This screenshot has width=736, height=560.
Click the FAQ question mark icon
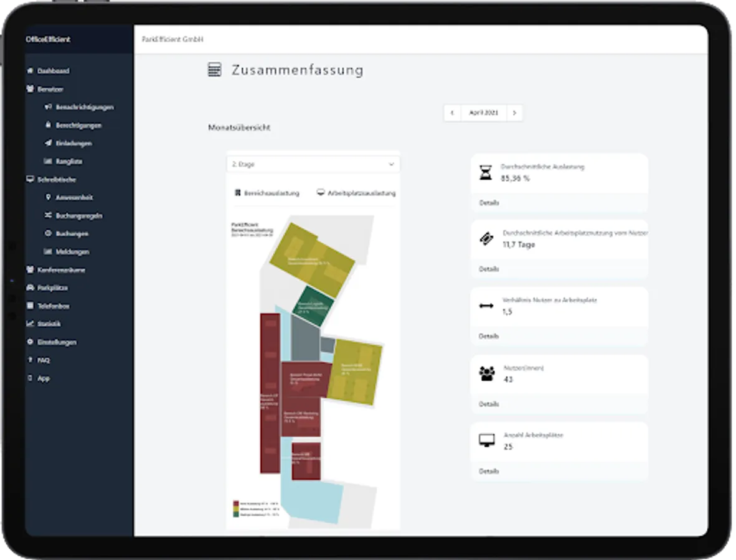click(x=31, y=360)
